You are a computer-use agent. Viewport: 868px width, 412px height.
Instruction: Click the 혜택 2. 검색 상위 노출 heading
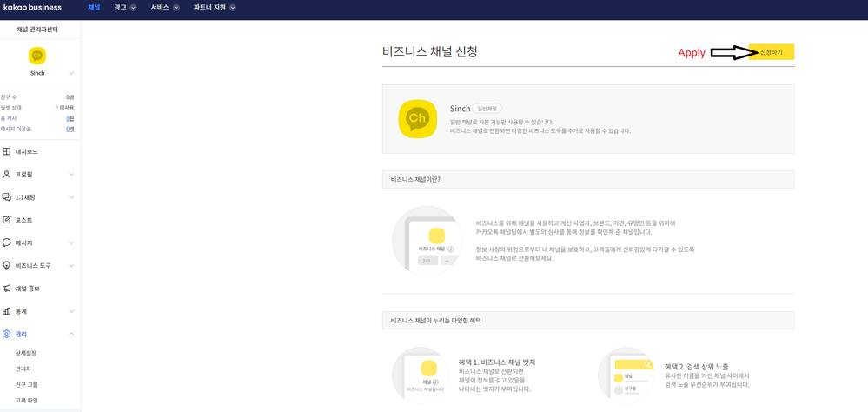pyautogui.click(x=696, y=367)
